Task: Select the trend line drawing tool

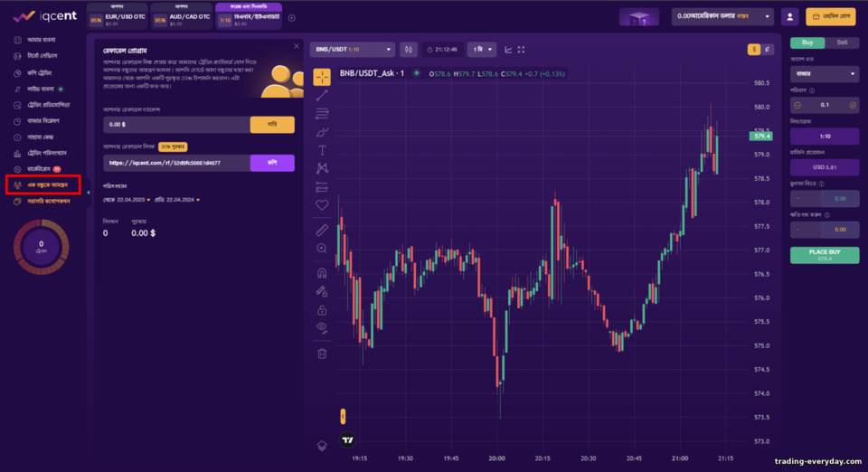Action: point(322,96)
